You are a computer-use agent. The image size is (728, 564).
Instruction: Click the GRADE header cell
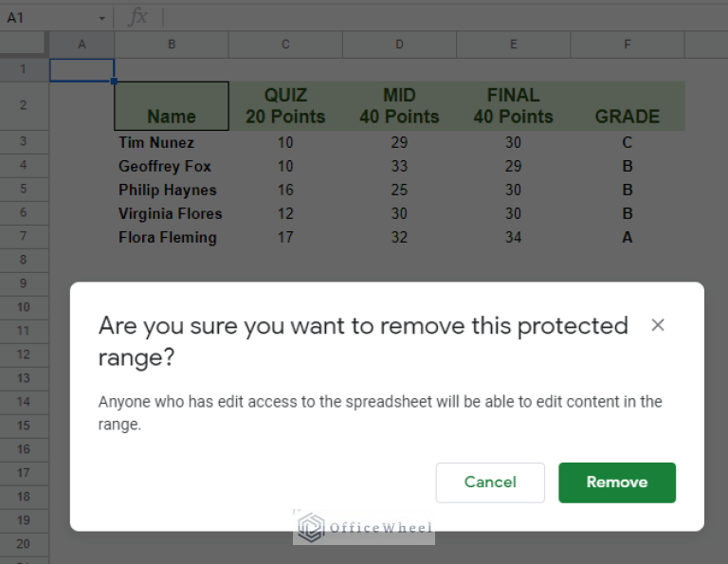(628, 106)
